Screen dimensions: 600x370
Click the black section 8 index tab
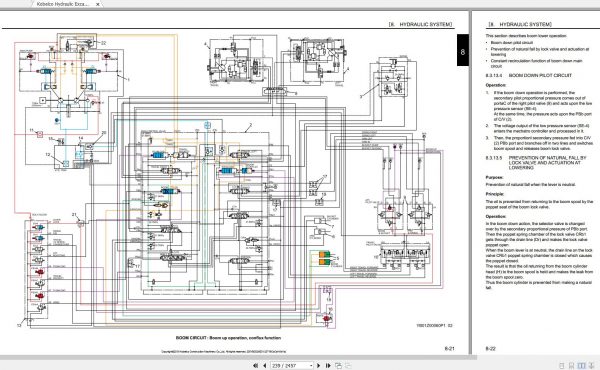[463, 50]
